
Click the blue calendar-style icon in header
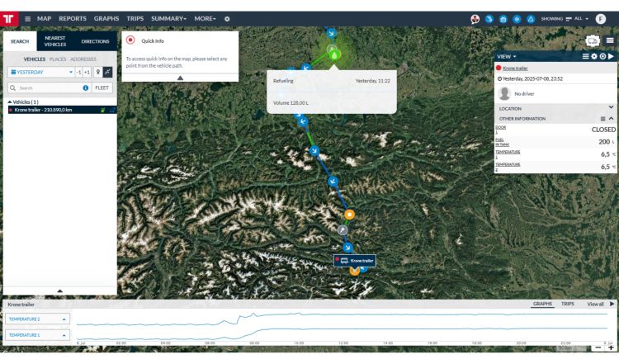(503, 19)
